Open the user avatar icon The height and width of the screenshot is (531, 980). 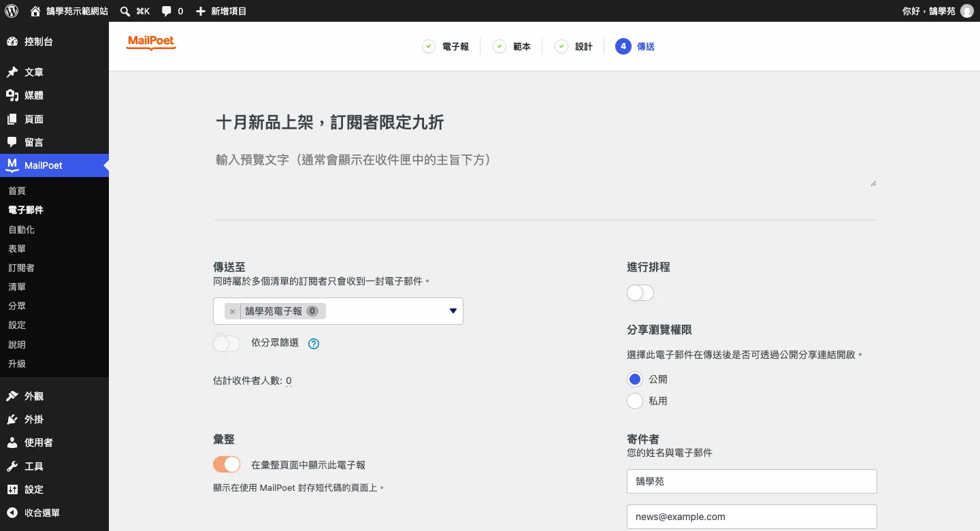(966, 11)
